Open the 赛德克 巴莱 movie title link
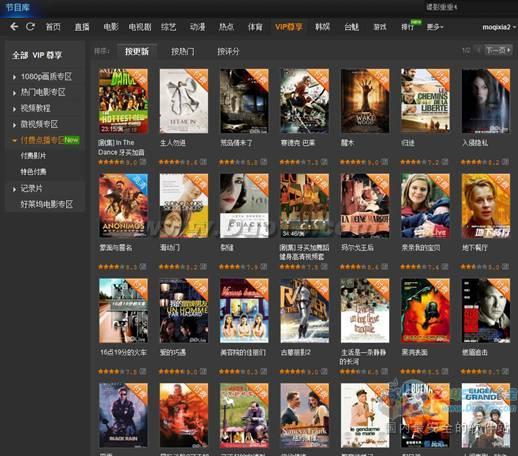 tap(297, 143)
